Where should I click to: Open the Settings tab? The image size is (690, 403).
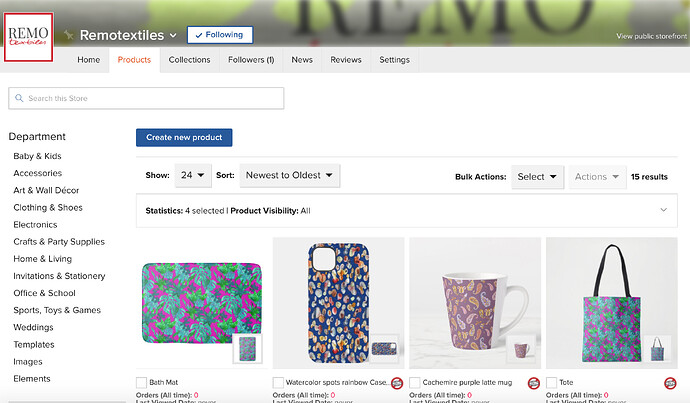pos(394,60)
